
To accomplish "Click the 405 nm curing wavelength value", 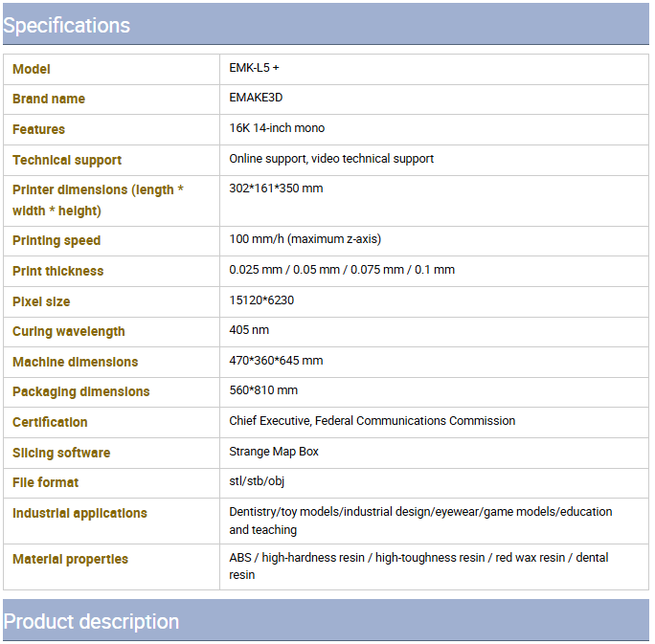I will [249, 330].
